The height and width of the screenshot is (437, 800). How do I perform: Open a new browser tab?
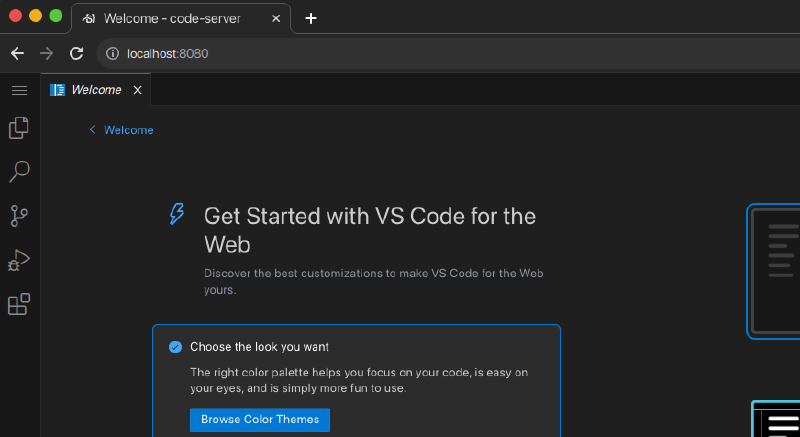[x=311, y=18]
